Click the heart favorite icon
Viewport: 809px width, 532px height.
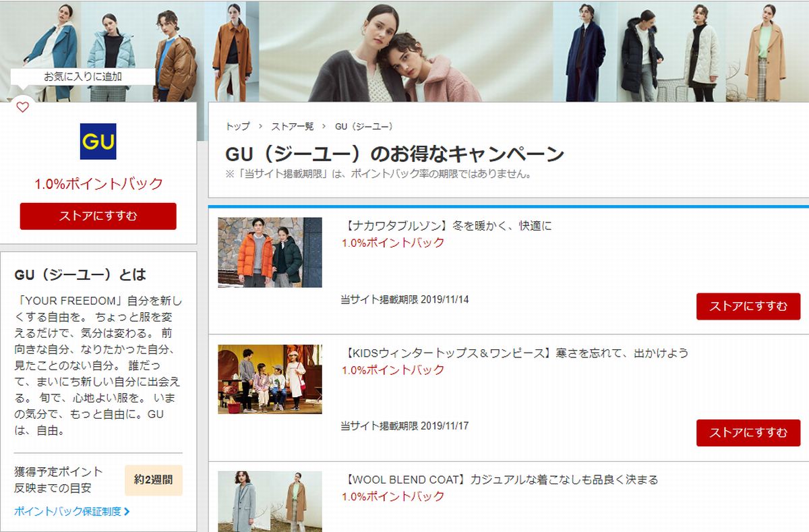23,107
